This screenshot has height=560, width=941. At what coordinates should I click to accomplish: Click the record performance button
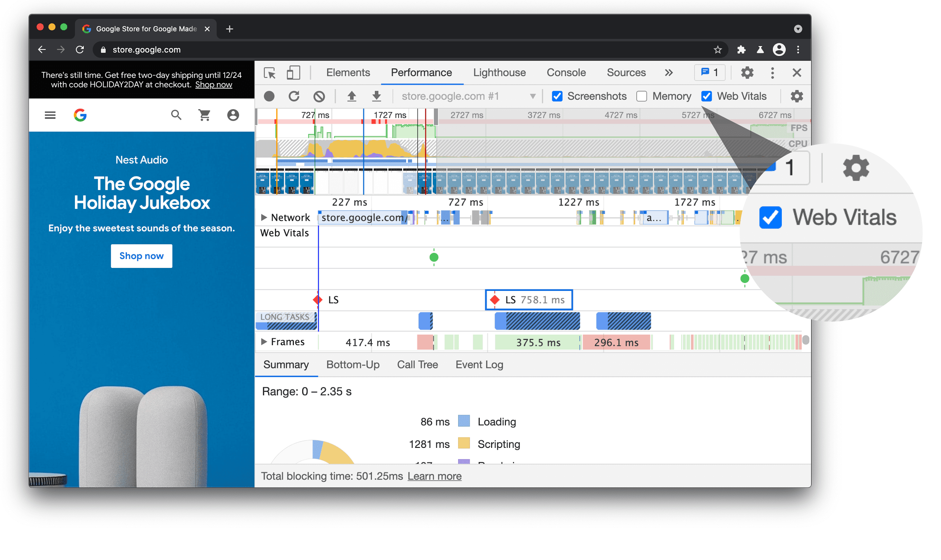pyautogui.click(x=269, y=95)
